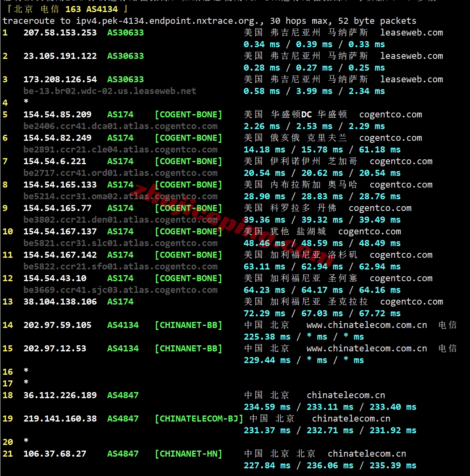
Task: Click CHINANET-BB tag on hop 15
Action: tap(188, 349)
